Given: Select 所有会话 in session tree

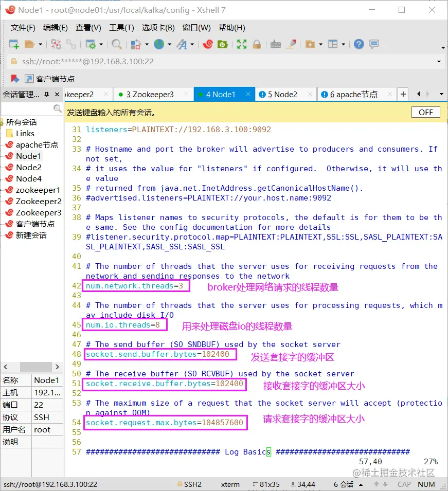Looking at the screenshot, I should (x=21, y=122).
